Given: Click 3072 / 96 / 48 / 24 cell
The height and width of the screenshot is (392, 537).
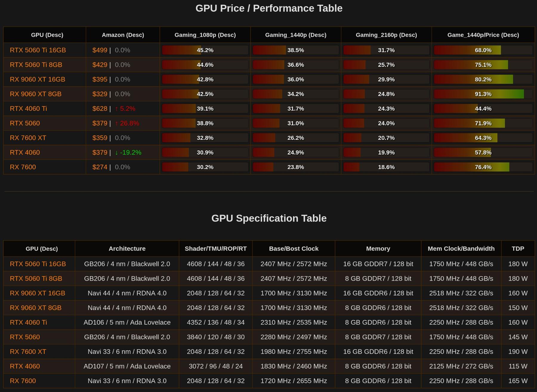Looking at the screenshot, I should tap(216, 366).
